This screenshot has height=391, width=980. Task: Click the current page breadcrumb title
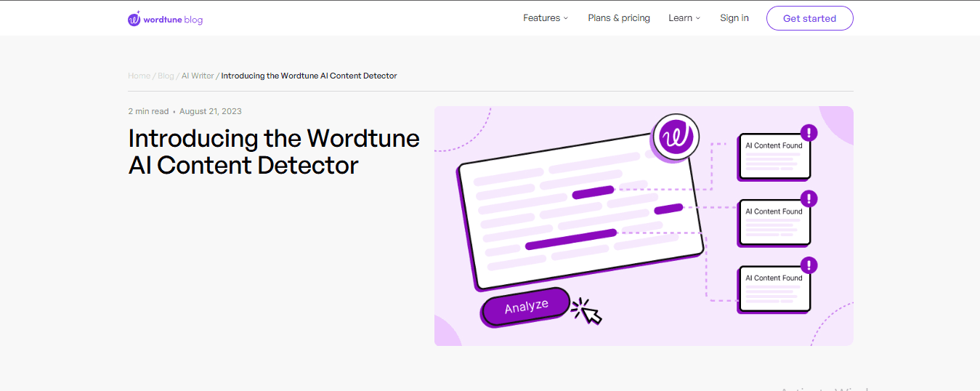coord(309,76)
